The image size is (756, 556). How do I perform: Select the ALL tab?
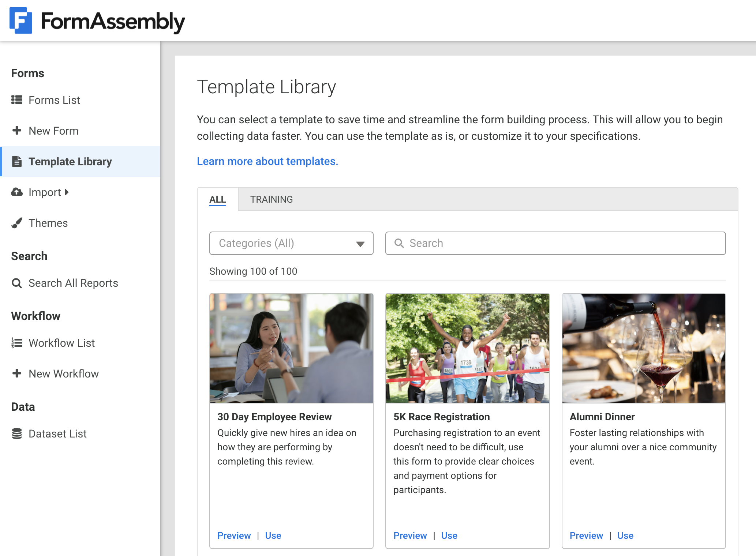coord(217,199)
